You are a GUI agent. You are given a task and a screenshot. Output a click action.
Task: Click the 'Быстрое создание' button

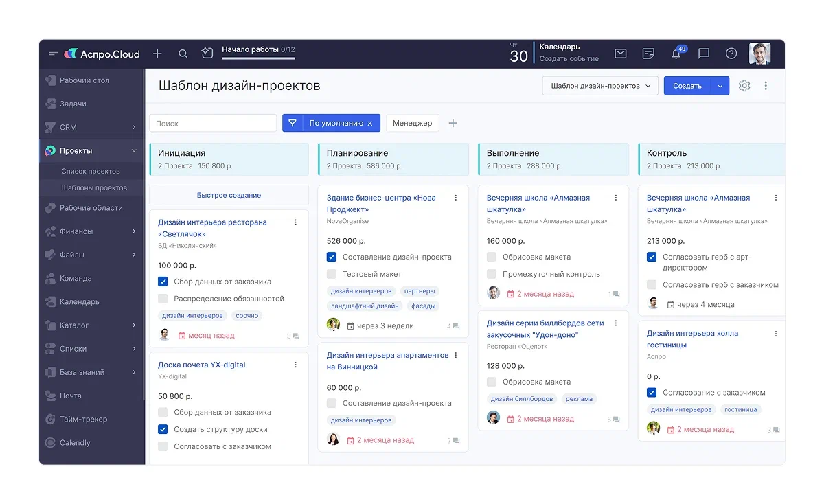point(229,196)
